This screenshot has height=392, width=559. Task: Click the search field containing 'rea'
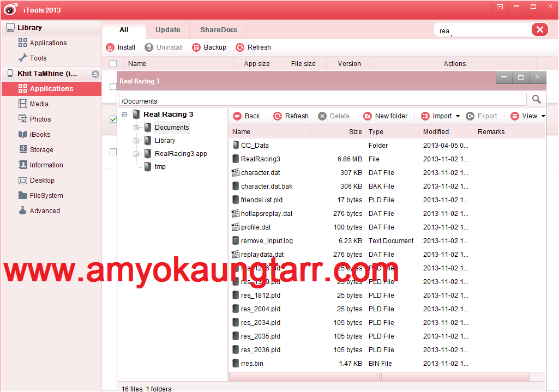[483, 31]
